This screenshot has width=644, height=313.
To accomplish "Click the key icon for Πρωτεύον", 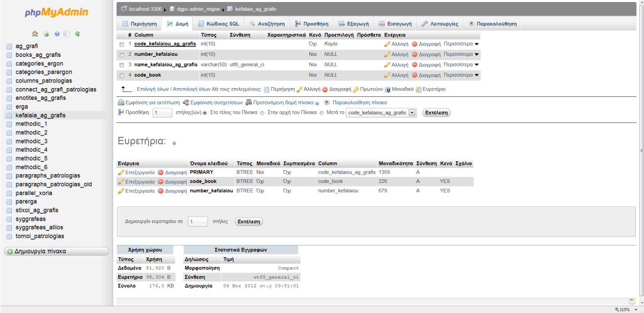I will click(x=356, y=89).
